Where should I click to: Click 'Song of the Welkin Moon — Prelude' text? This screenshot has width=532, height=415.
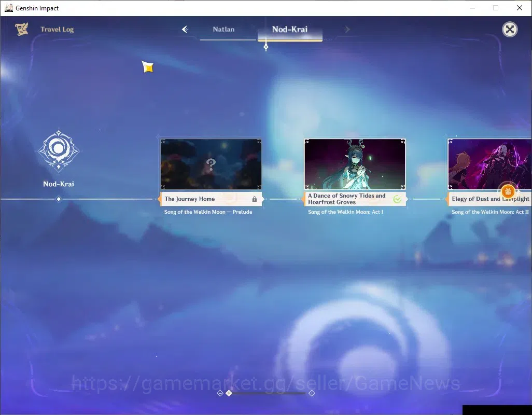tap(208, 212)
